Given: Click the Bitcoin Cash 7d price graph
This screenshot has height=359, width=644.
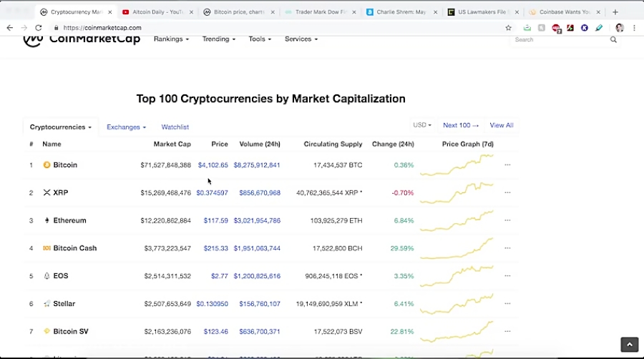Looking at the screenshot, I should [457, 248].
